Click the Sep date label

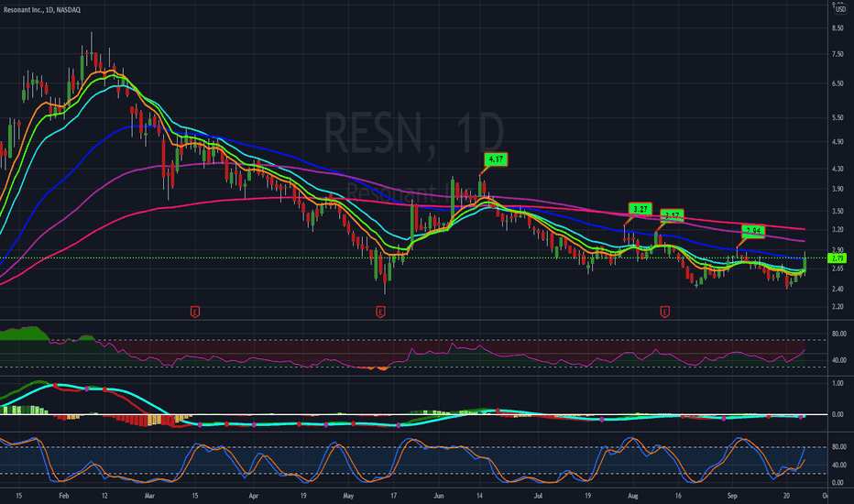tap(732, 496)
